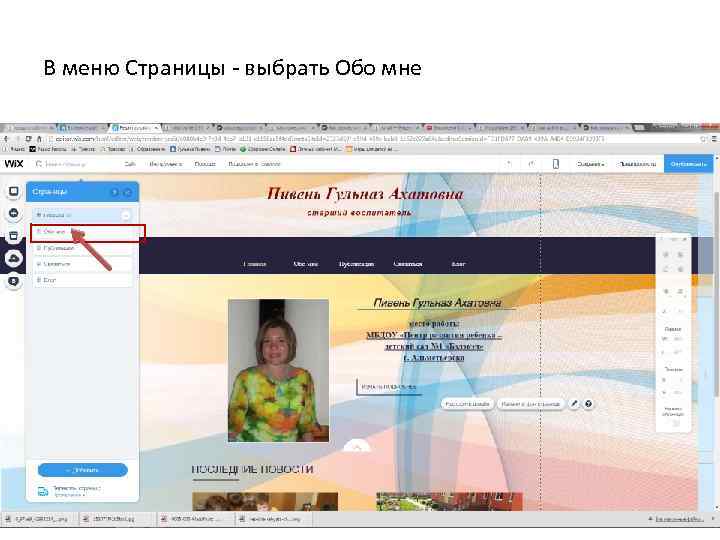Select the Обо мне page in the list
The image size is (720, 540).
[x=83, y=232]
